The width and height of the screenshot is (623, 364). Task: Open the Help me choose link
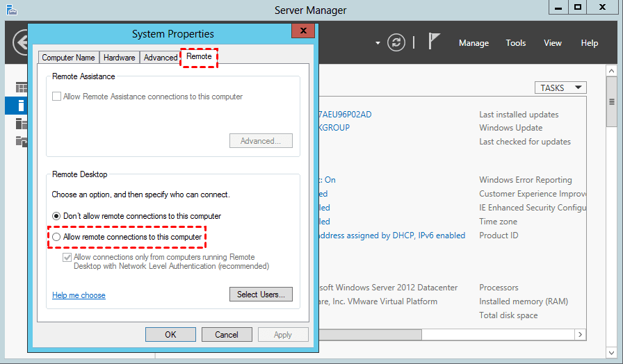(79, 295)
